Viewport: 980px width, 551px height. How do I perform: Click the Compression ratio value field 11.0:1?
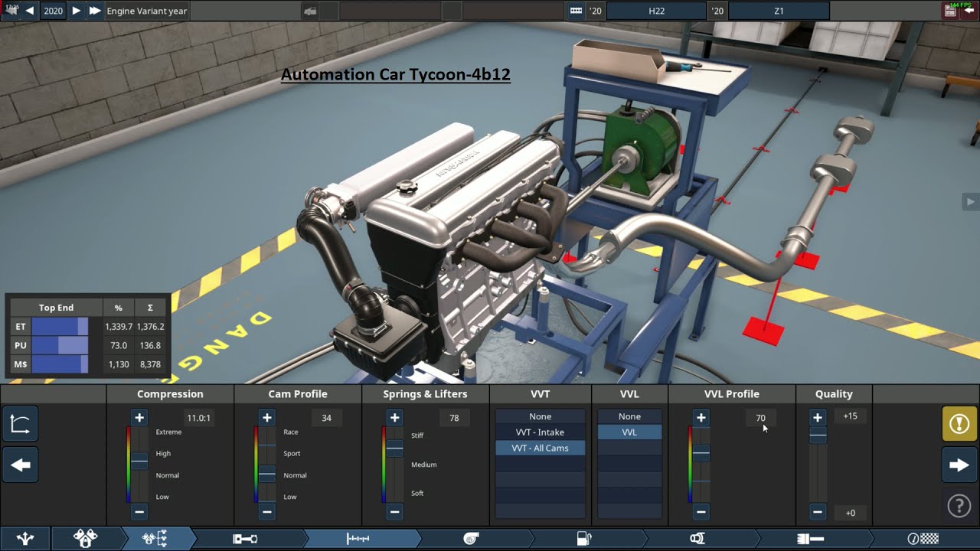(199, 418)
